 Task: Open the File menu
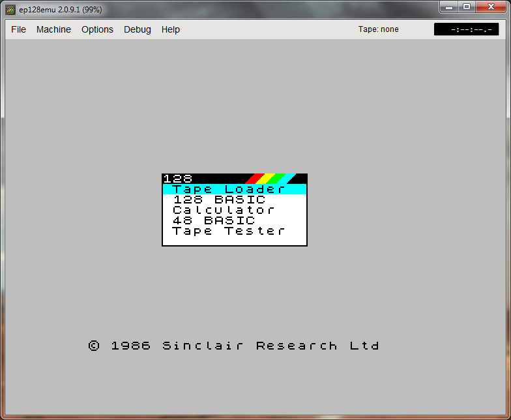(x=18, y=29)
